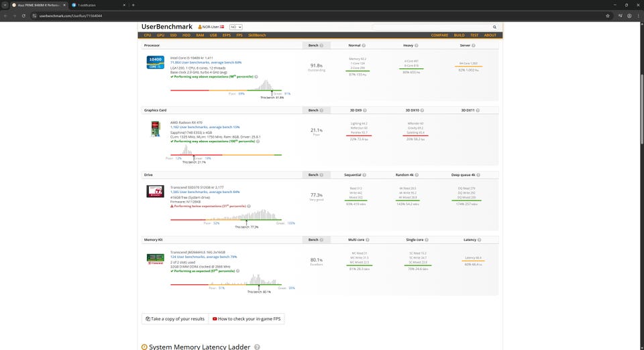Open the help icon next to 3D DX9
Image resolution: width=644 pixels, height=350 pixels.
pos(365,111)
